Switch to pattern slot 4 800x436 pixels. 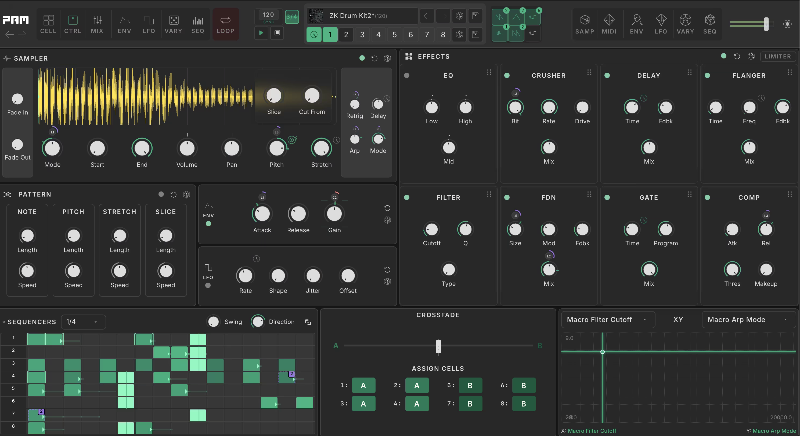pyautogui.click(x=378, y=33)
